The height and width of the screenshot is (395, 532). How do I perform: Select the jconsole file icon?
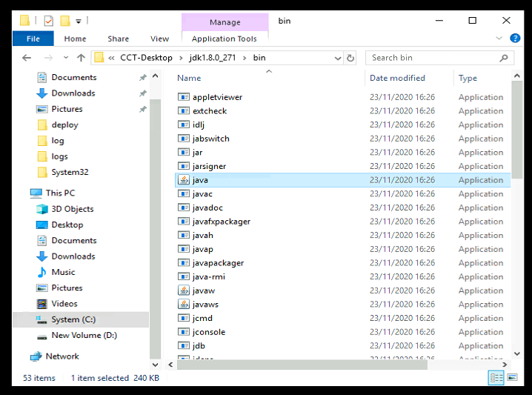point(184,332)
